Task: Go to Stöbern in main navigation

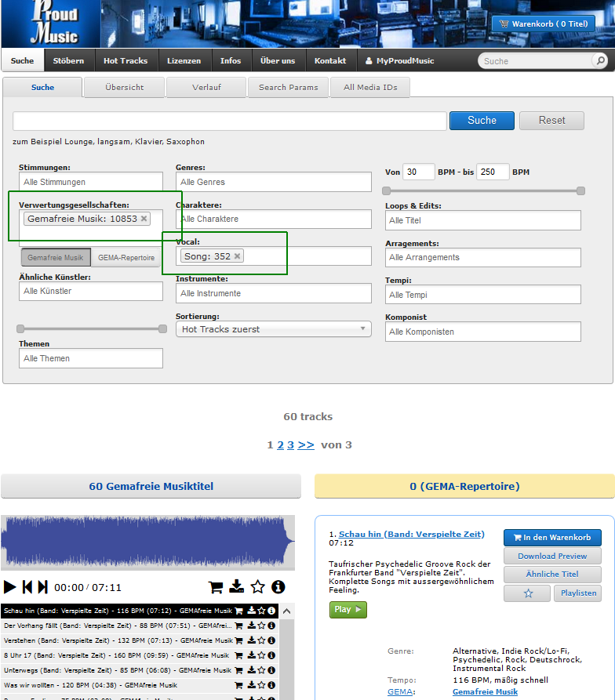Action: (x=68, y=60)
